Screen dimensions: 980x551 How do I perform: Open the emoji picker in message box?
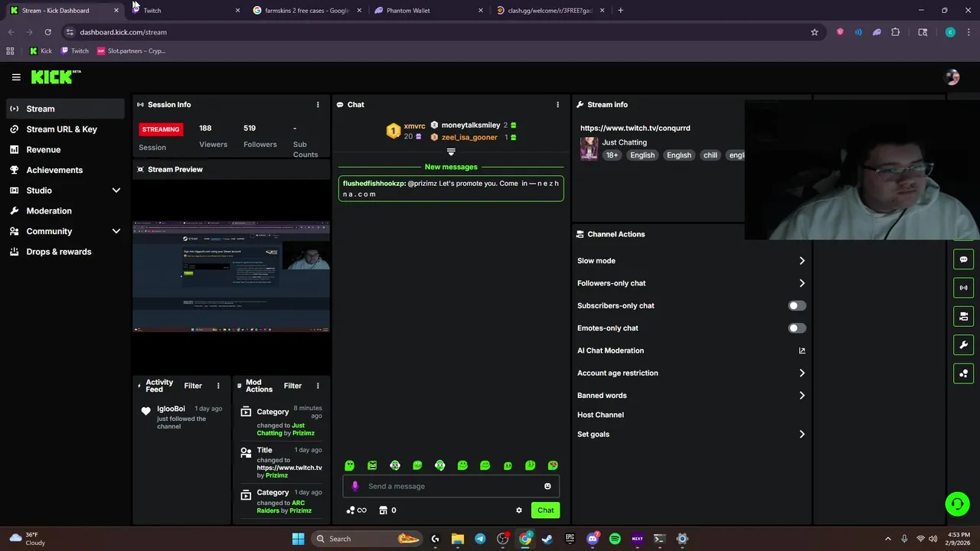547,486
